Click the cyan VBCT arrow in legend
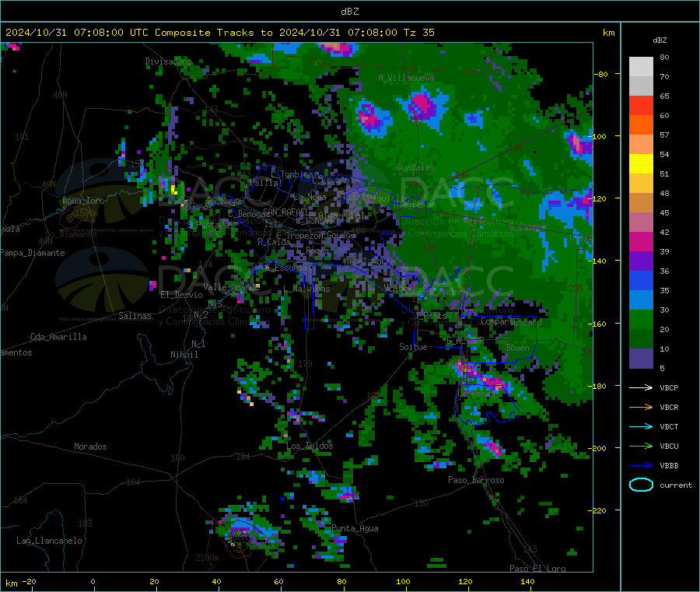 click(641, 427)
